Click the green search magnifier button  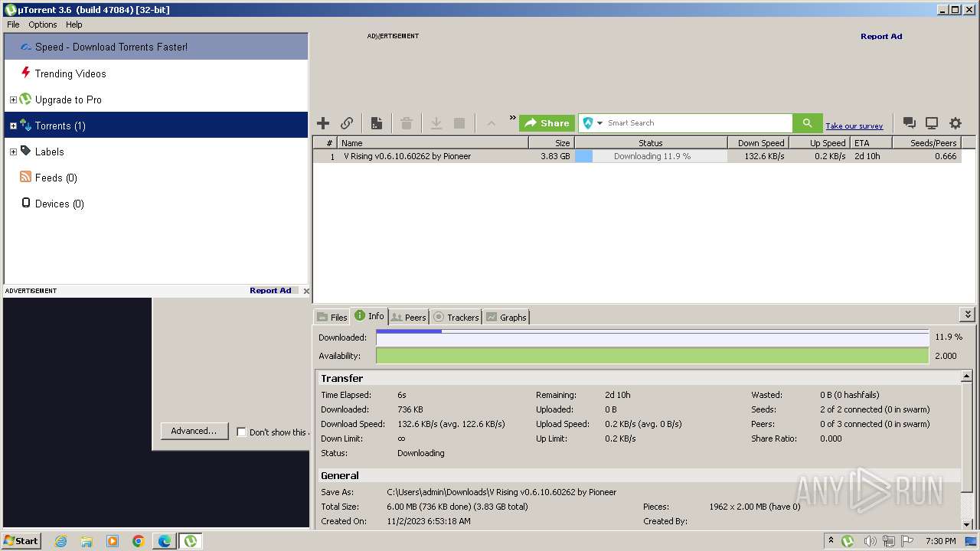tap(807, 123)
